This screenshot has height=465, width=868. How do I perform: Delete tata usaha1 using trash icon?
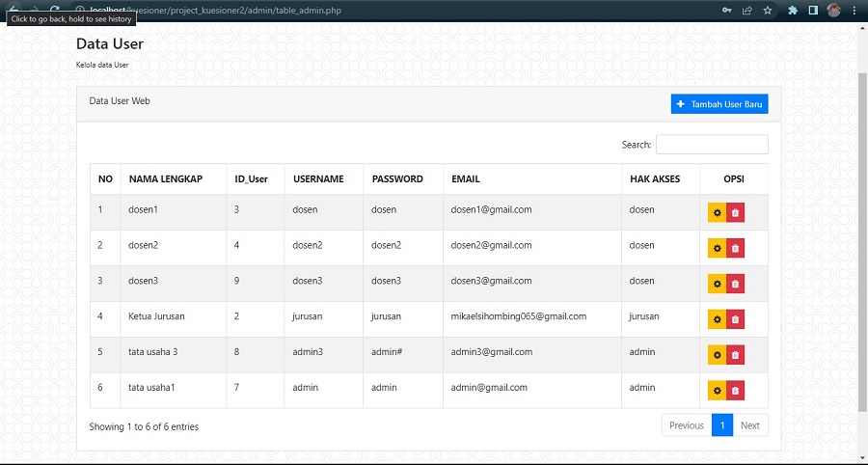735,391
